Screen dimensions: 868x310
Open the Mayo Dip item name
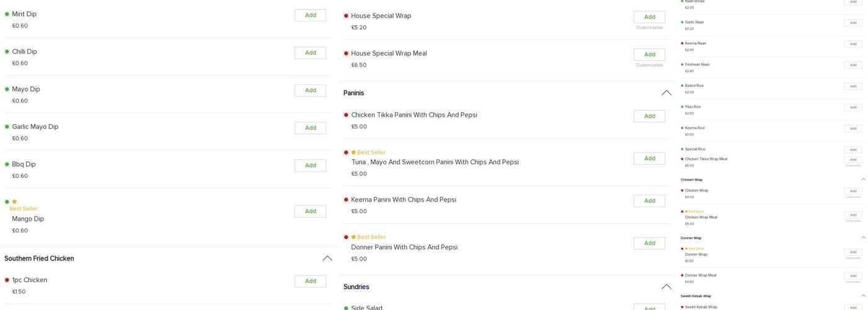[x=26, y=89]
